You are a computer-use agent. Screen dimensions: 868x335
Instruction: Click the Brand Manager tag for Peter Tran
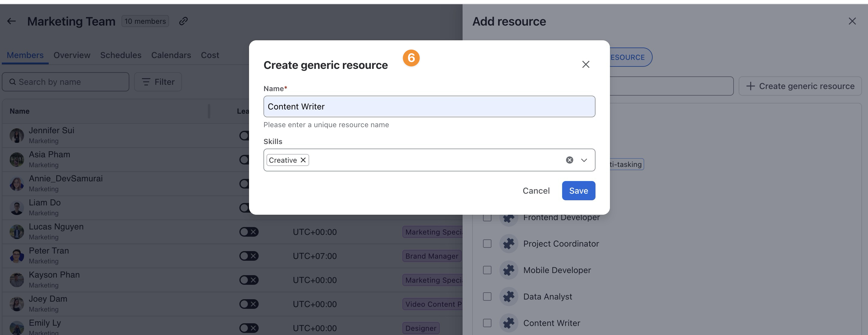(x=432, y=256)
